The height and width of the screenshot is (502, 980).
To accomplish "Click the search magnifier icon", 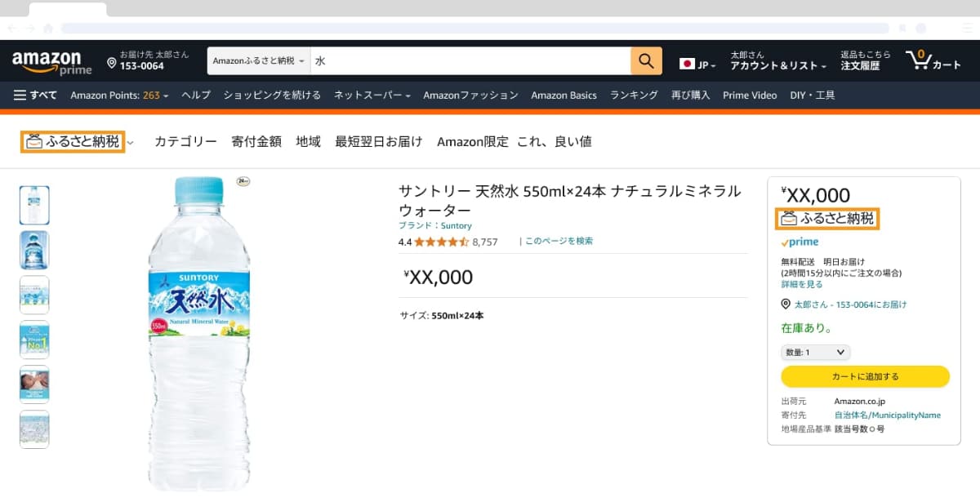I will (x=646, y=60).
